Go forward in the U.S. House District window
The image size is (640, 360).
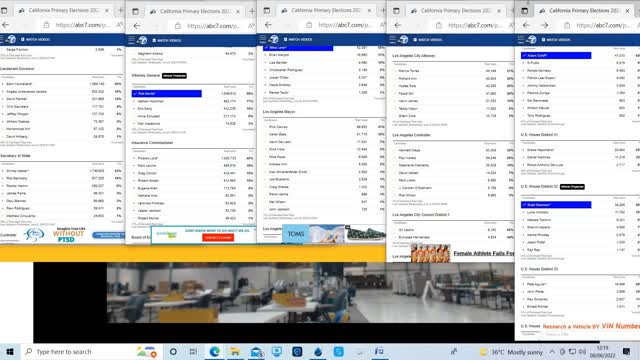(544, 25)
